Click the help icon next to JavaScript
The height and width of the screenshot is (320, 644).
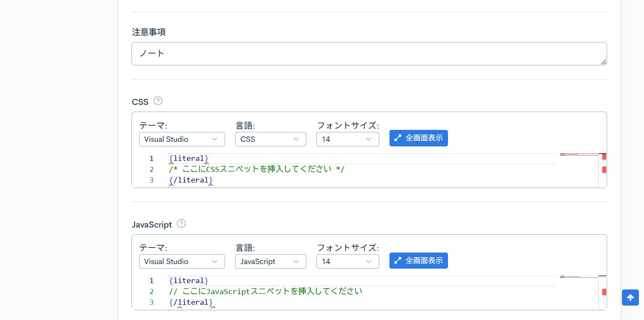(181, 224)
